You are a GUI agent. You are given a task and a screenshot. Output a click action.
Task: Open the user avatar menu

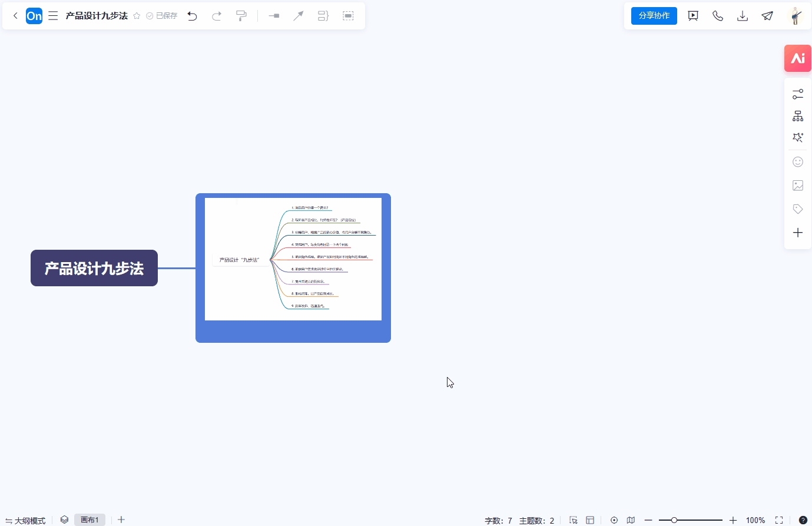pos(796,16)
